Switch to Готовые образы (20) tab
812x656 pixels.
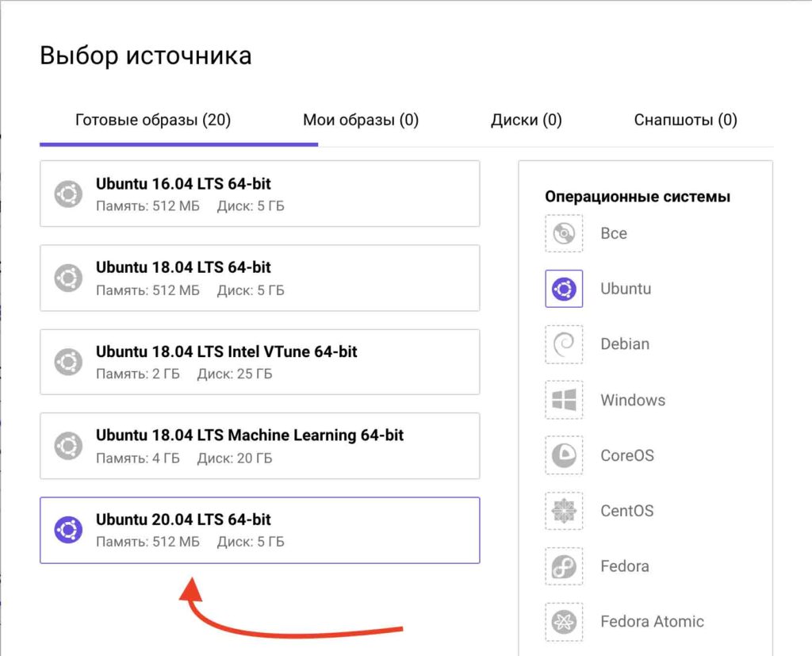[153, 121]
